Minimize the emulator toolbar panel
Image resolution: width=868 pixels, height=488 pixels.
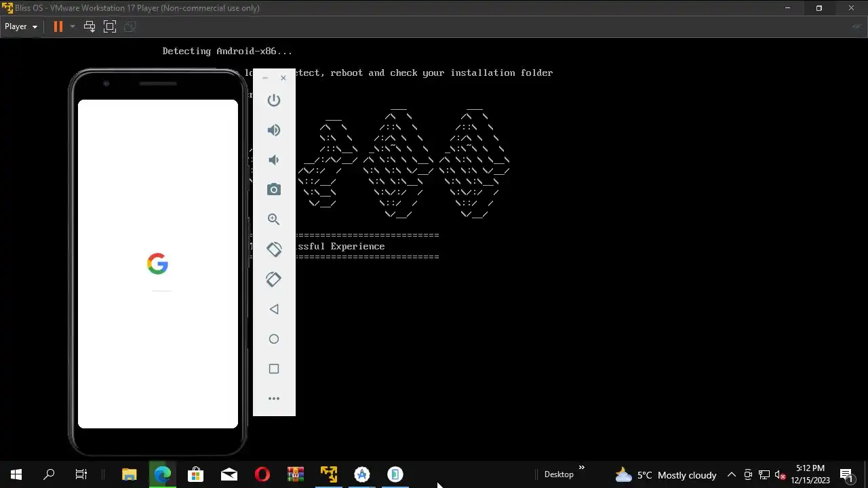click(x=265, y=78)
